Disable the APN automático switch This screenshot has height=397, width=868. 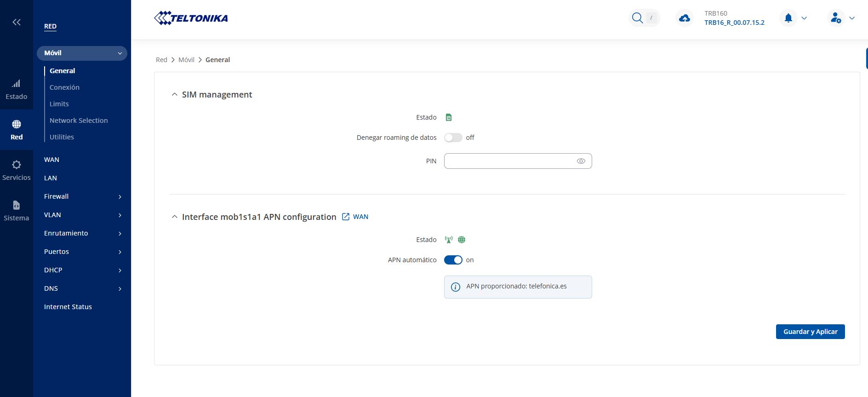(453, 260)
